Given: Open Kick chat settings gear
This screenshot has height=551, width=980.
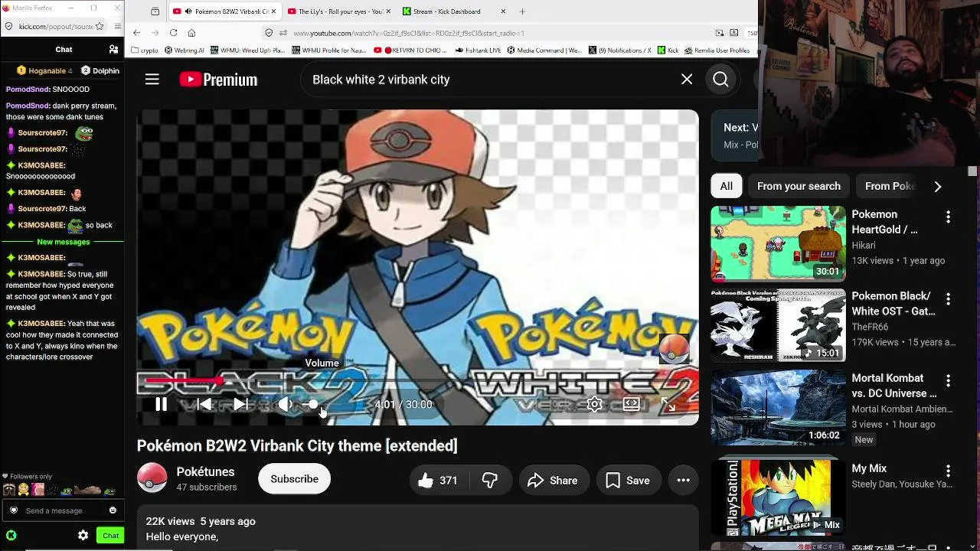Looking at the screenshot, I should point(83,536).
